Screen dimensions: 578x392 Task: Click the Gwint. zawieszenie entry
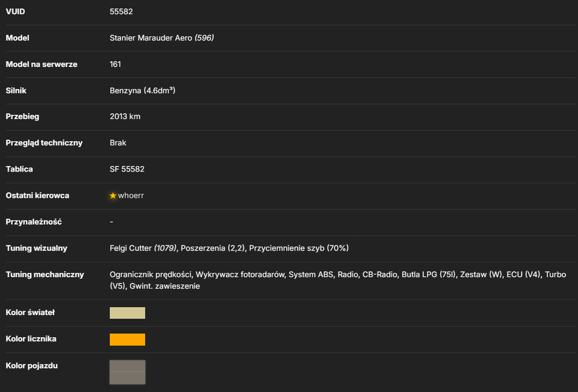[x=165, y=286]
